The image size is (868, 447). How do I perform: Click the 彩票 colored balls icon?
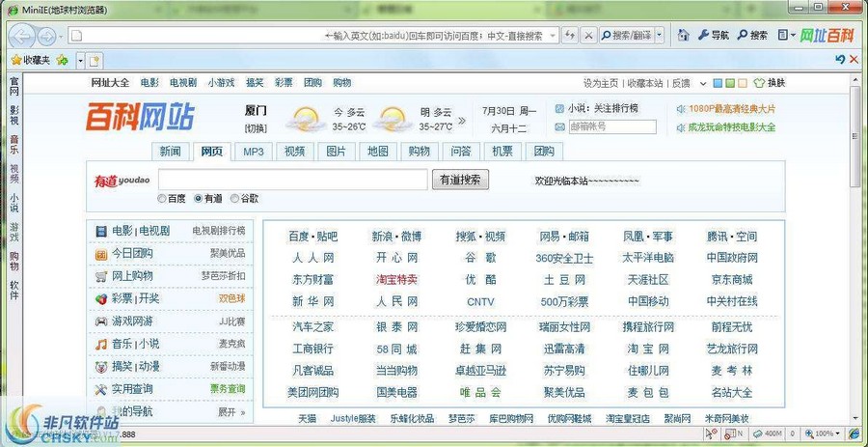click(x=100, y=299)
